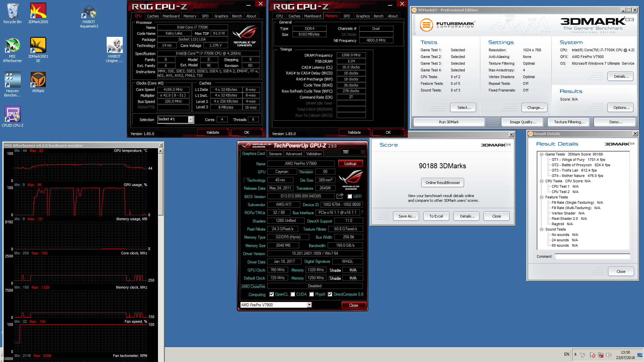Collapse the Game Tests tree node
This screenshot has height=362, width=644.
point(541,154)
